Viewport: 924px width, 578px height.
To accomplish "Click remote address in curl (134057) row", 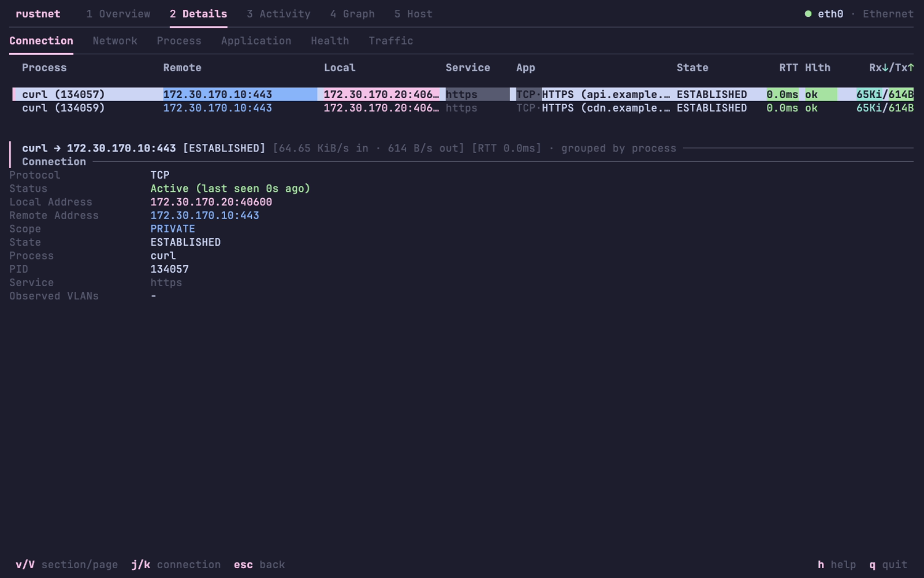I will [218, 94].
